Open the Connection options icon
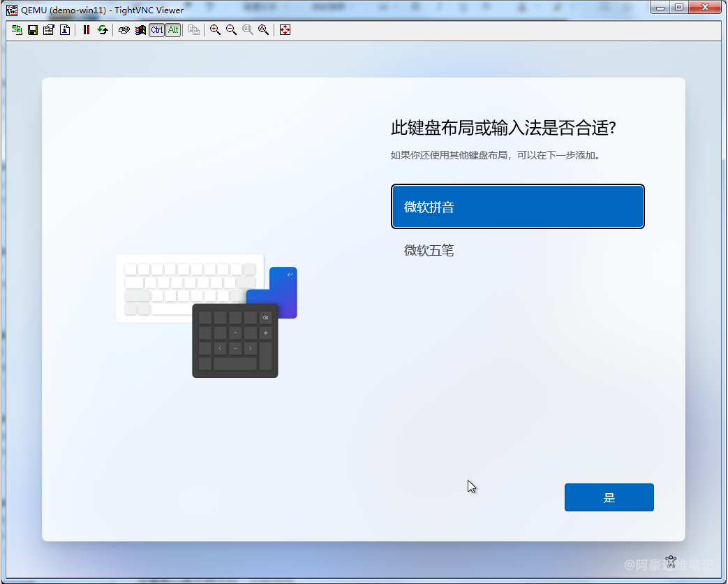This screenshot has height=584, width=728. [49, 30]
